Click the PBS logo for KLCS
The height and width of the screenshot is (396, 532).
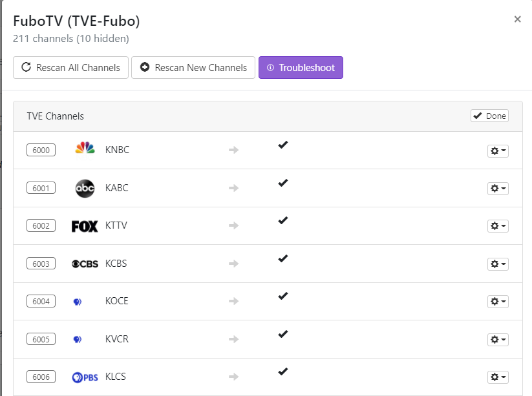tap(85, 377)
